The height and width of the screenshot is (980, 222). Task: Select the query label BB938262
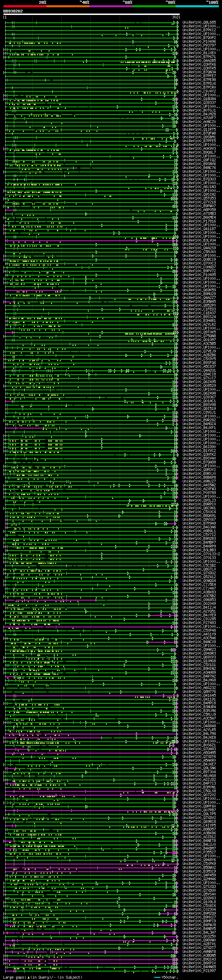click(x=13, y=11)
